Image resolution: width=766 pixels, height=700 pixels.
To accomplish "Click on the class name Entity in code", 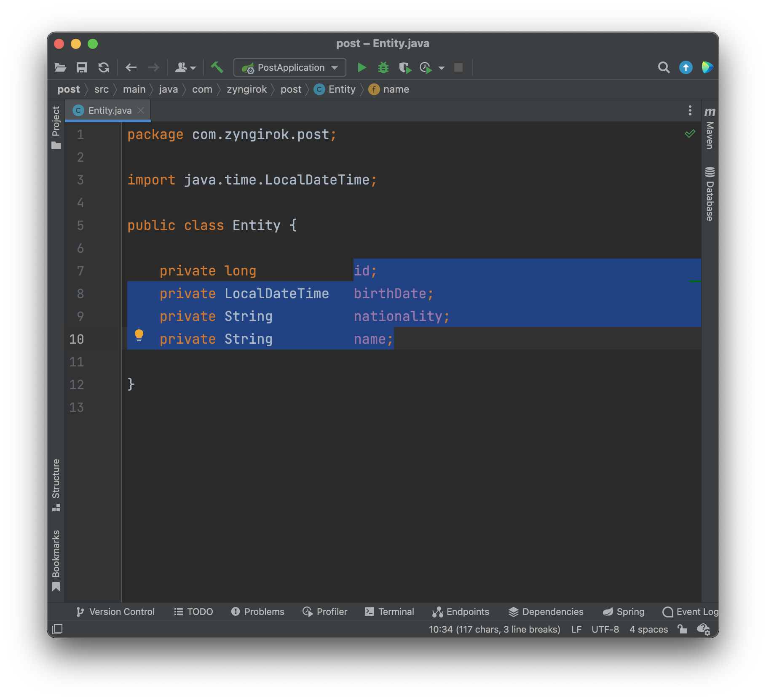I will pos(257,225).
